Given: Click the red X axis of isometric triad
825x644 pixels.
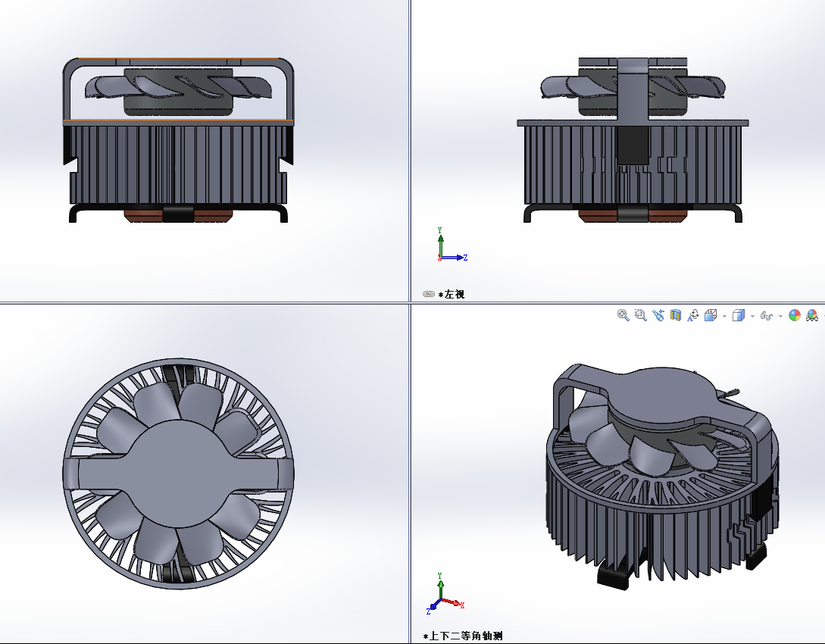Looking at the screenshot, I should coord(453,602).
